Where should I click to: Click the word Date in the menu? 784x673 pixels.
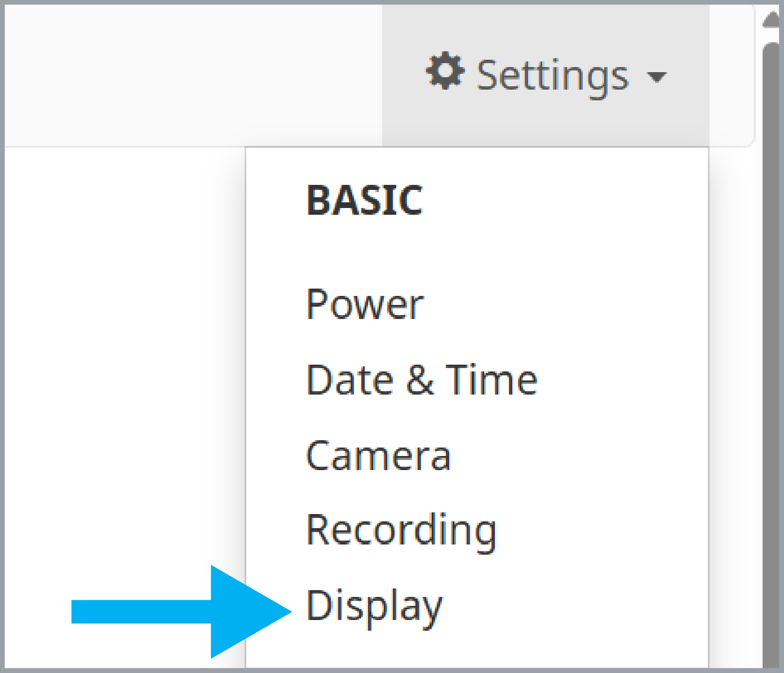[x=349, y=380]
